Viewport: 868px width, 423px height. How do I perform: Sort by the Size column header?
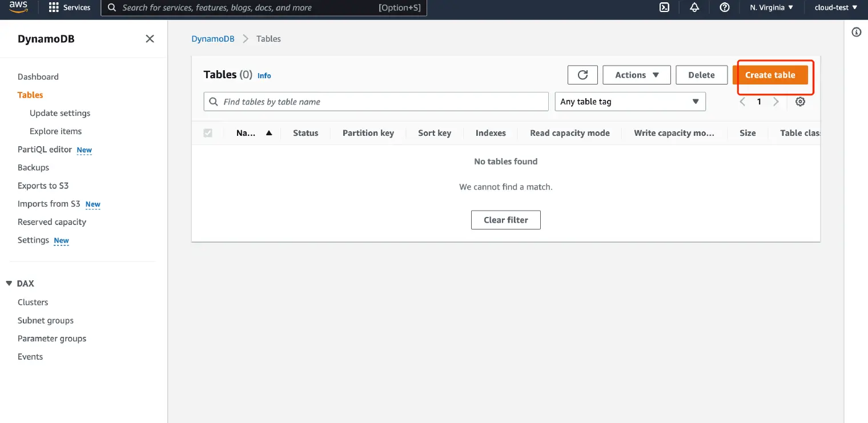(x=748, y=133)
